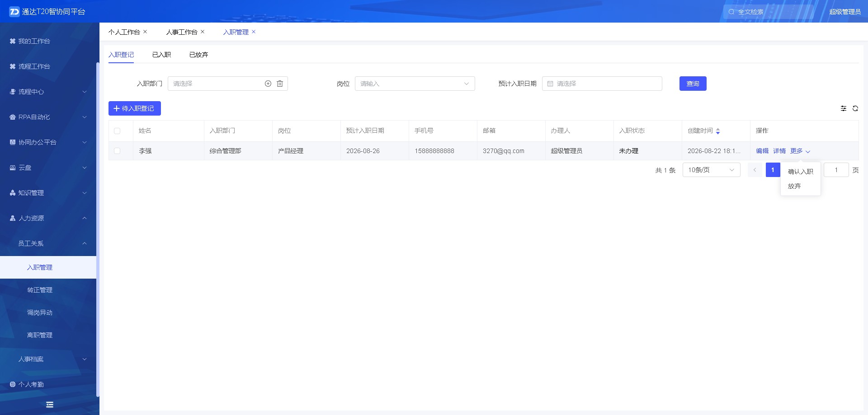
Task: Click the 协同办公平台 sidebar icon
Action: [13, 142]
